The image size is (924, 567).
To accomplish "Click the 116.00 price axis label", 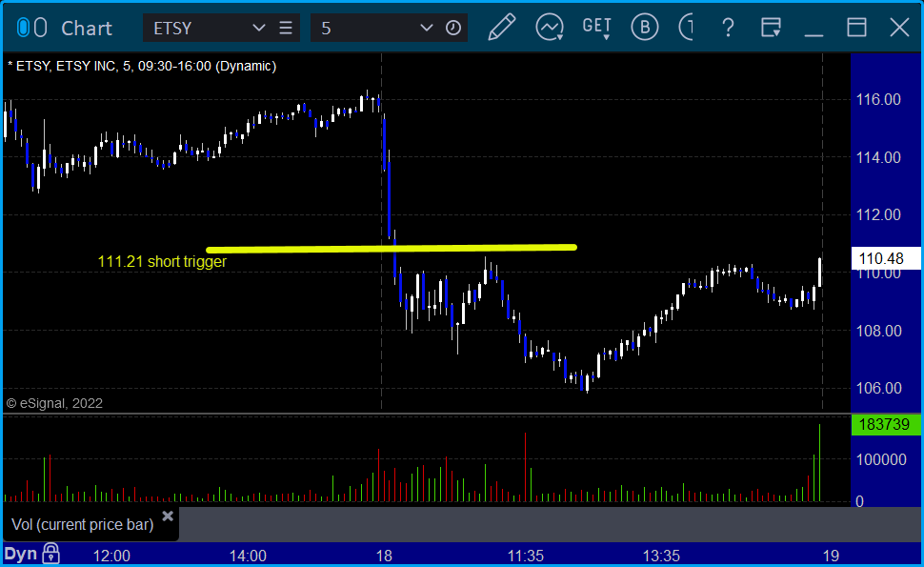I will 878,100.
